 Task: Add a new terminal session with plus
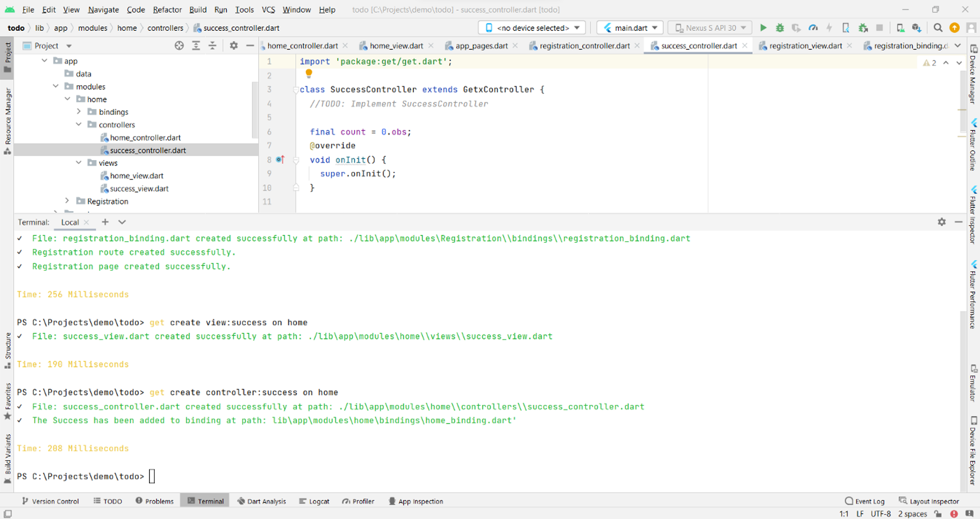[105, 222]
